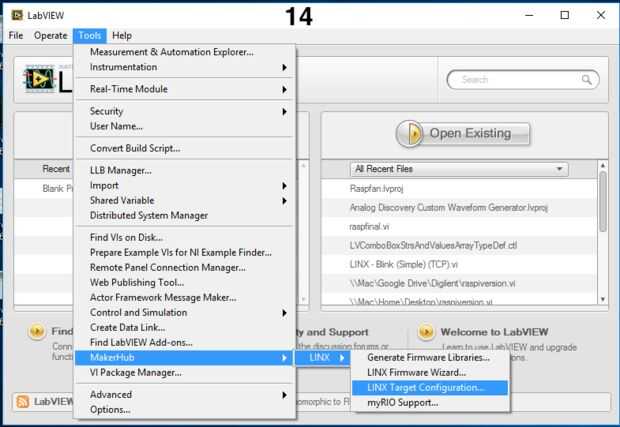Open recent file Raspfan.lvproj
This screenshot has width=620, height=427.
[x=376, y=189]
